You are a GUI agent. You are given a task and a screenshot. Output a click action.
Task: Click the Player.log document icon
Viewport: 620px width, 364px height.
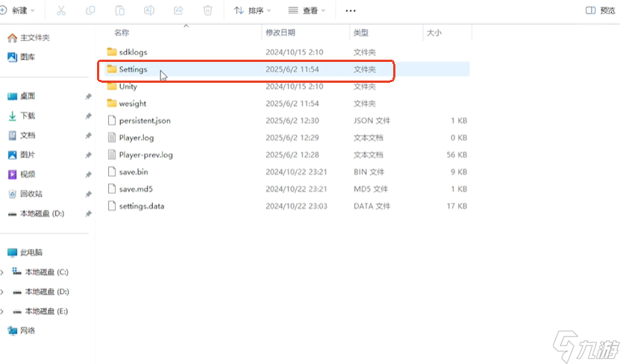(112, 137)
